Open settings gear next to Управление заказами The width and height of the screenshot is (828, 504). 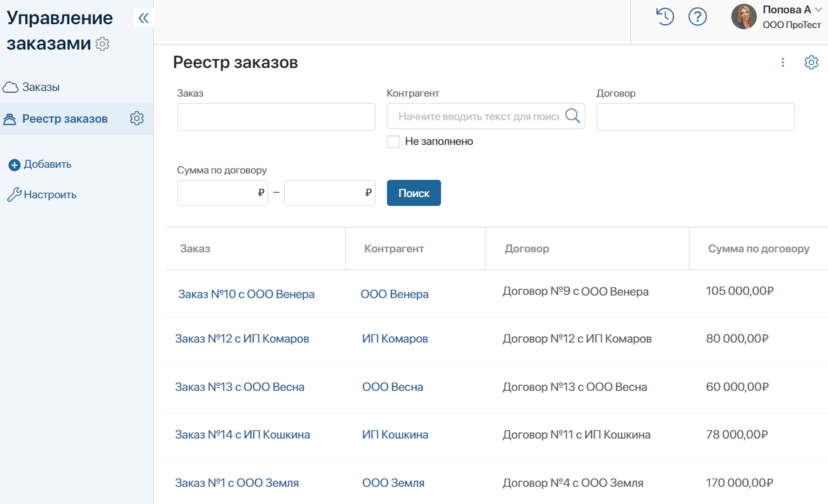[x=102, y=44]
